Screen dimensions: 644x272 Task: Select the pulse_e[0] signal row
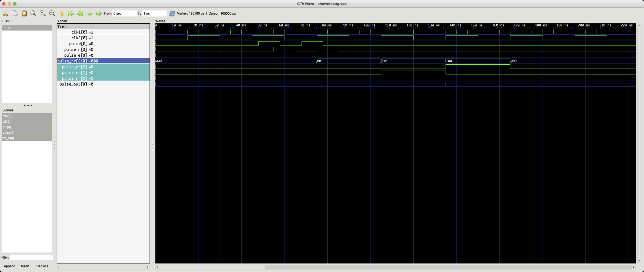tap(103, 55)
